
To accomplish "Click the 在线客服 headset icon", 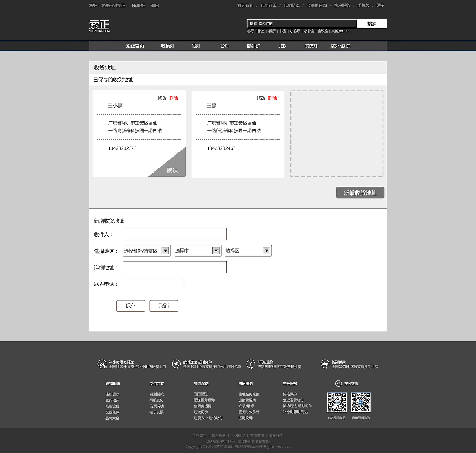I will pos(338,383).
